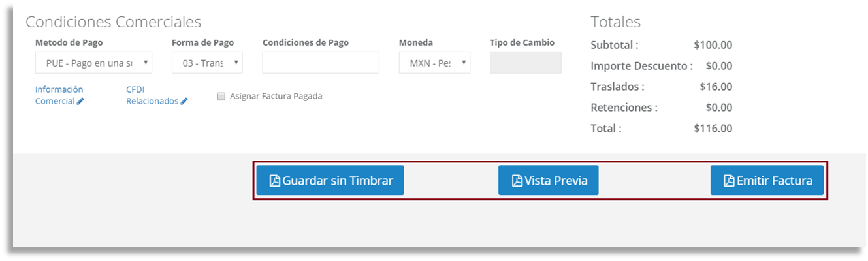Click the Condiciones Comerciales heading

coord(114,22)
